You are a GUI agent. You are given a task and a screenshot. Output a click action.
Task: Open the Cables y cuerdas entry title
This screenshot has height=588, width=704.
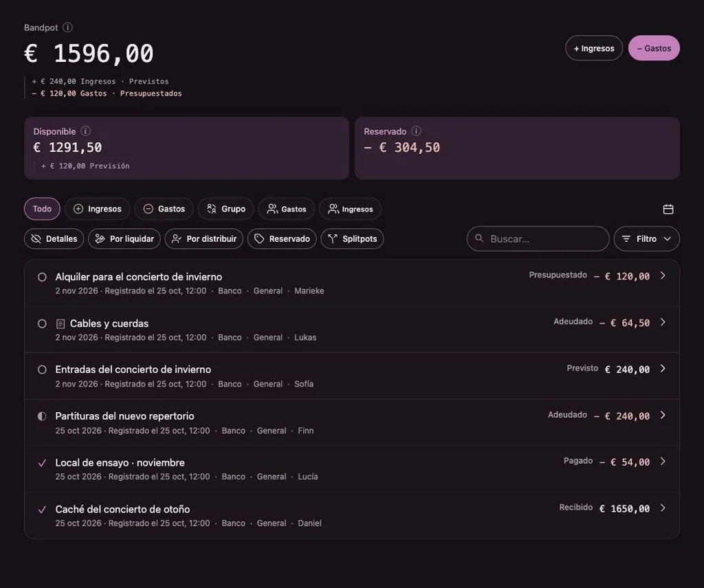click(109, 324)
